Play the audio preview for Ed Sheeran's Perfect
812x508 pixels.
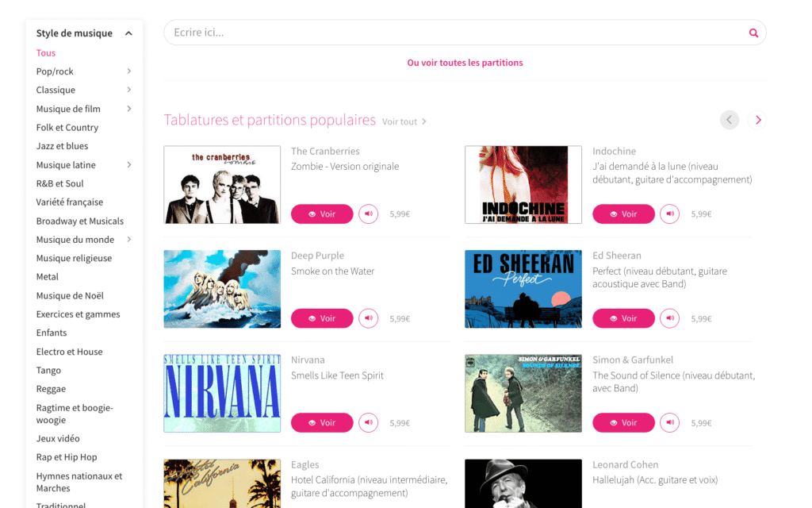pos(669,318)
